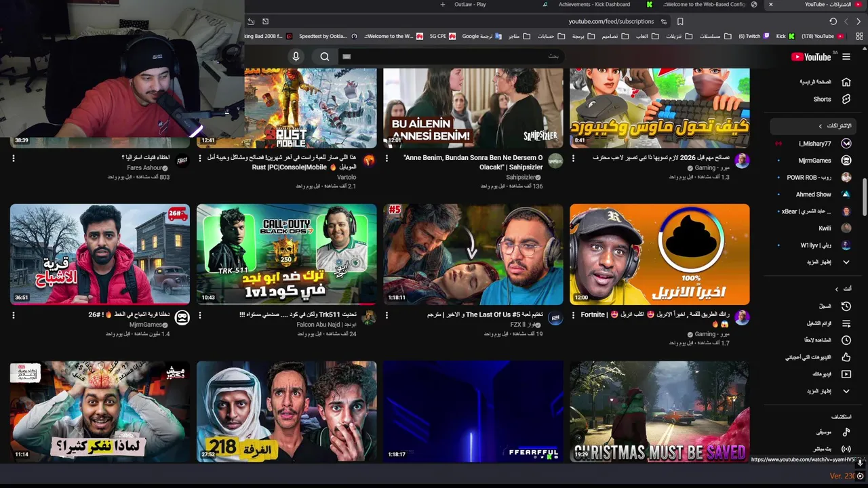
Task: Click the browser bookmark page icon
Action: (x=680, y=22)
